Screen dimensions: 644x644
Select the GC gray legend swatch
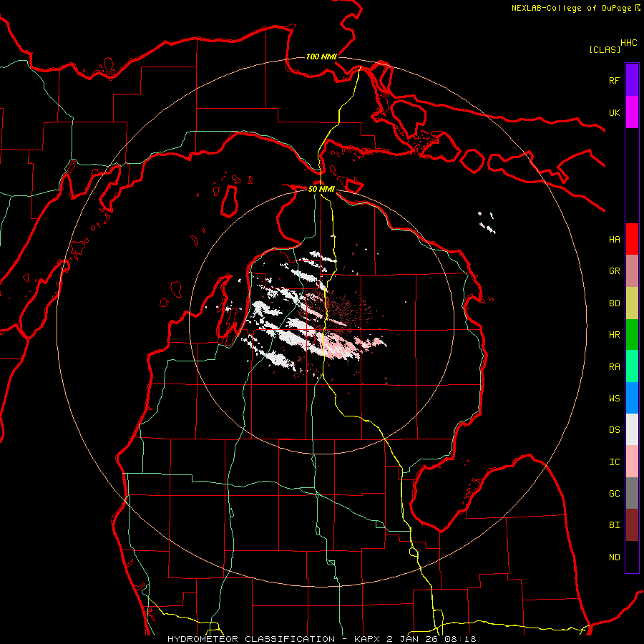[x=632, y=493]
